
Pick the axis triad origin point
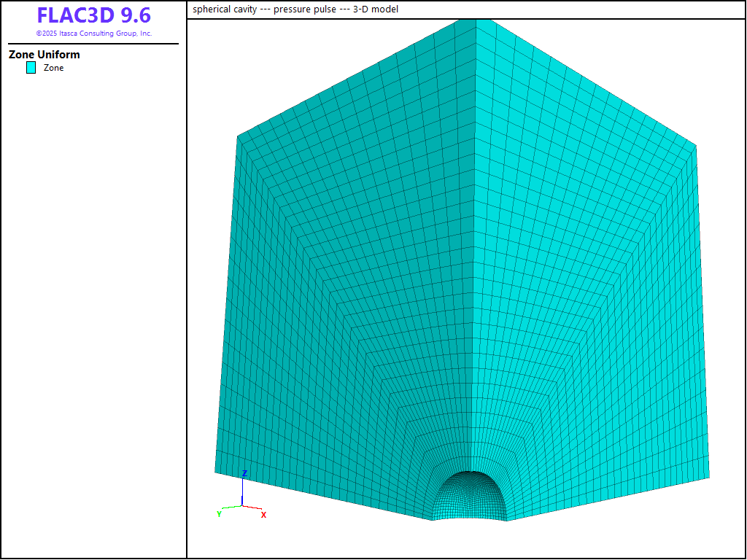242,505
